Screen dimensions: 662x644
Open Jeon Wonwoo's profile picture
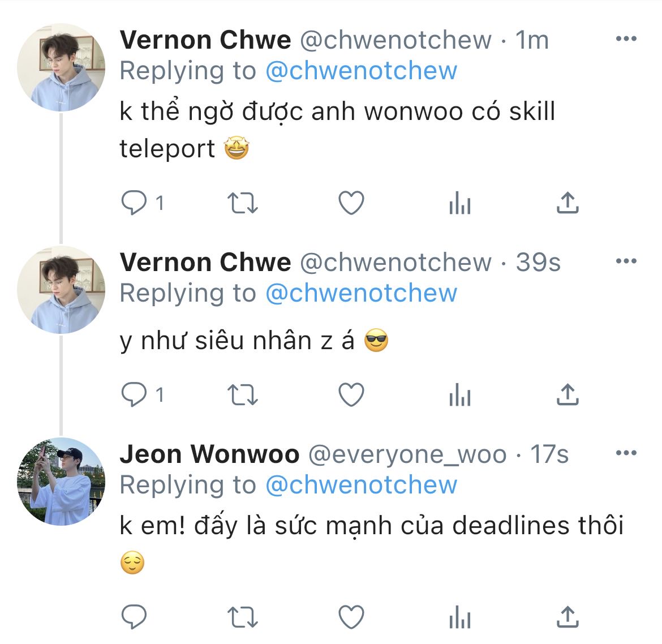click(61, 482)
